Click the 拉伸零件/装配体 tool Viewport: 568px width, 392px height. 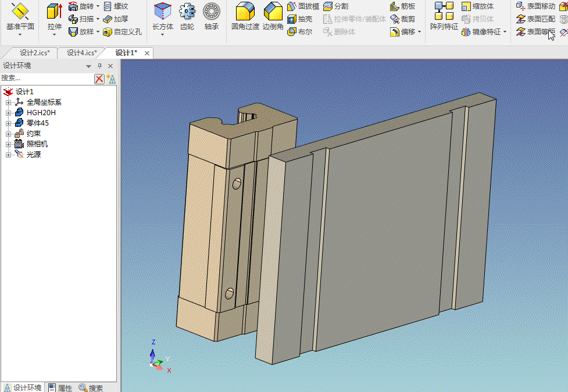tap(354, 19)
